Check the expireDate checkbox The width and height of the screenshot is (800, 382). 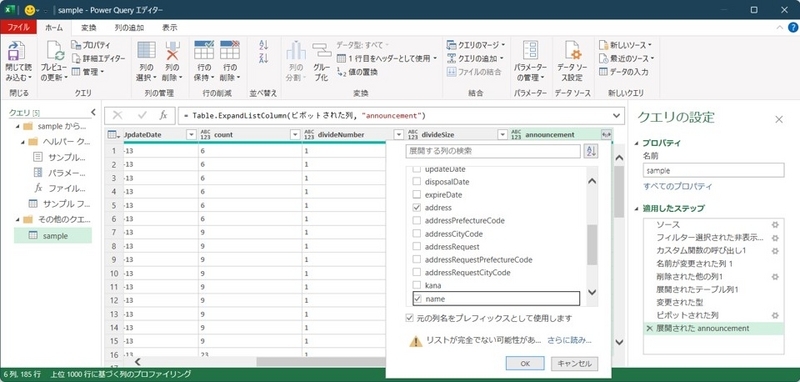416,195
